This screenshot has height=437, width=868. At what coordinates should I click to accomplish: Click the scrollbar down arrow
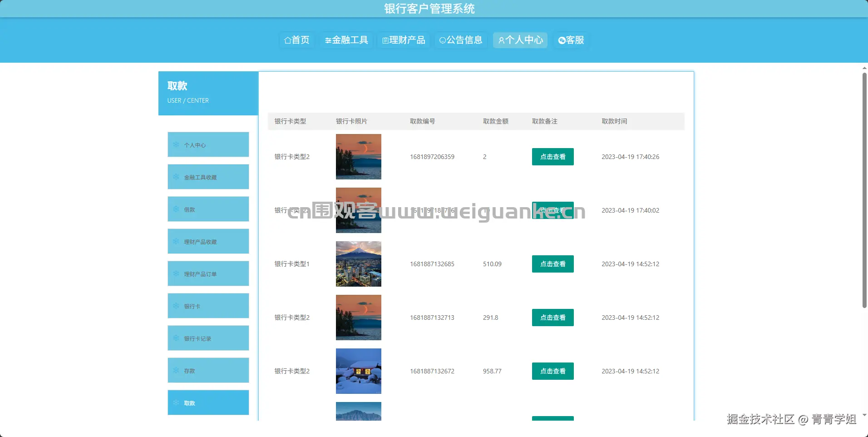coord(865,415)
